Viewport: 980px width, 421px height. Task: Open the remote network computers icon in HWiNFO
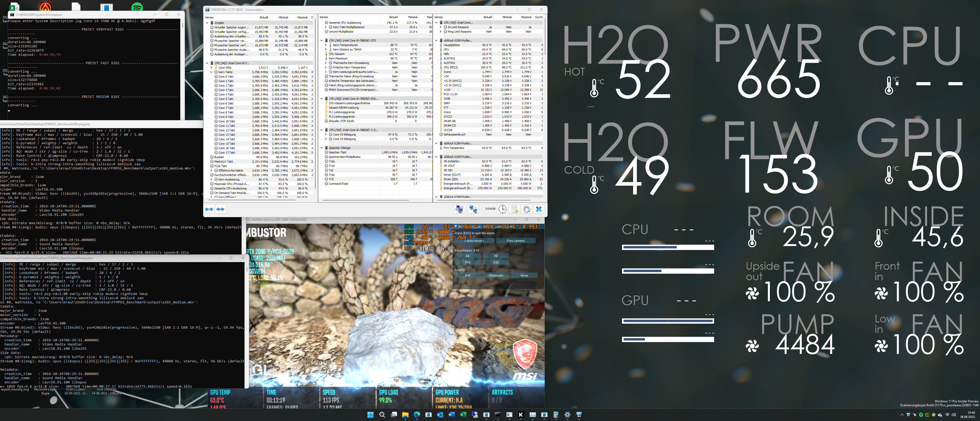473,209
